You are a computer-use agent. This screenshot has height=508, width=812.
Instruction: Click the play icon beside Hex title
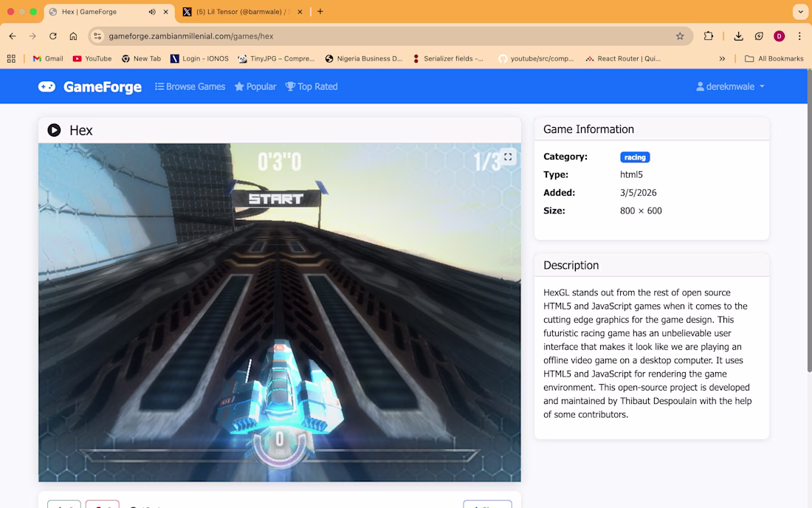54,130
